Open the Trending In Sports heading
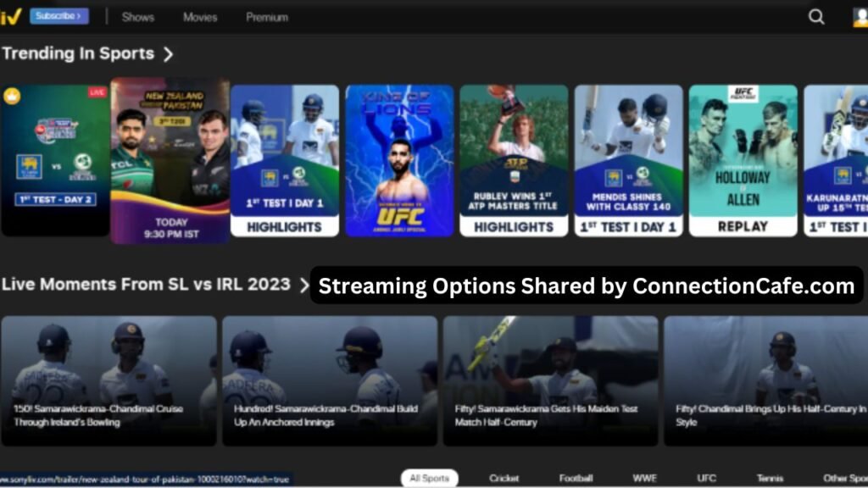Screen dimensions: 868x488 pyautogui.click(x=78, y=53)
